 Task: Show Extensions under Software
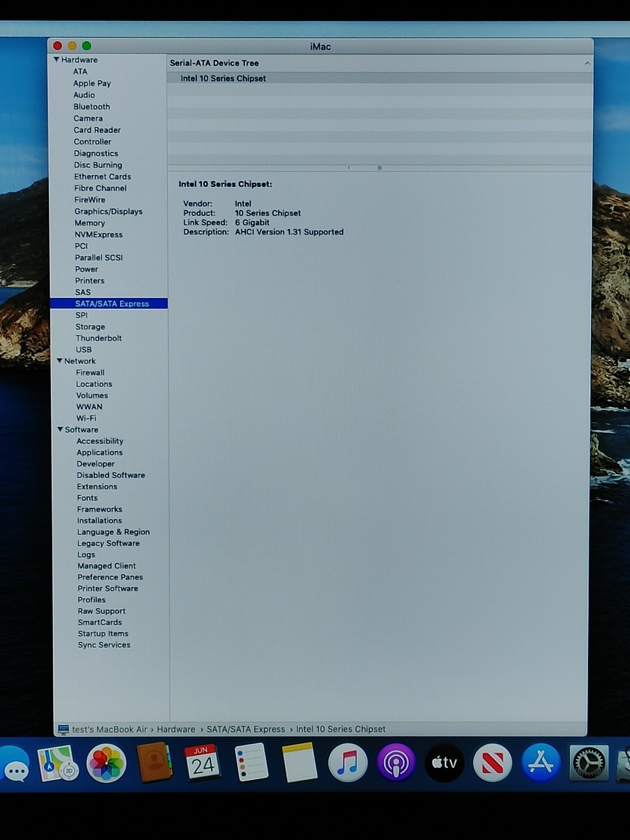97,486
